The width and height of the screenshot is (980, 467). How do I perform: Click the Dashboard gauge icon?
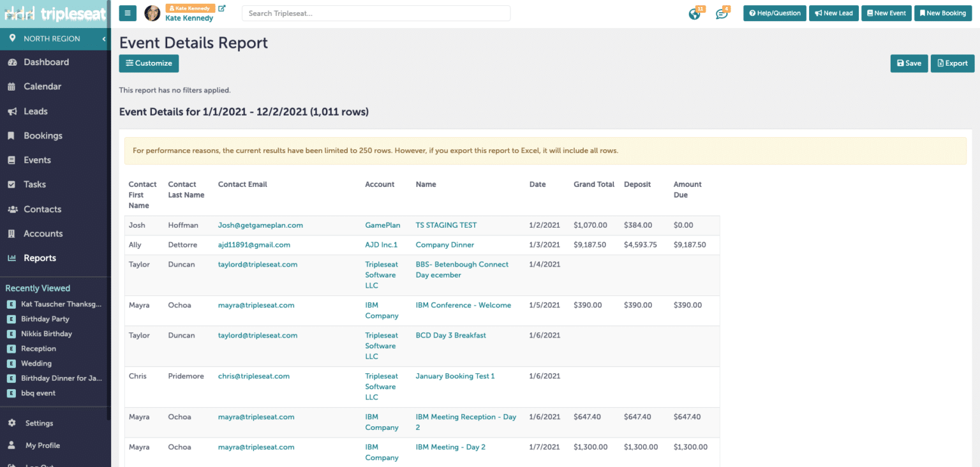[11, 63]
